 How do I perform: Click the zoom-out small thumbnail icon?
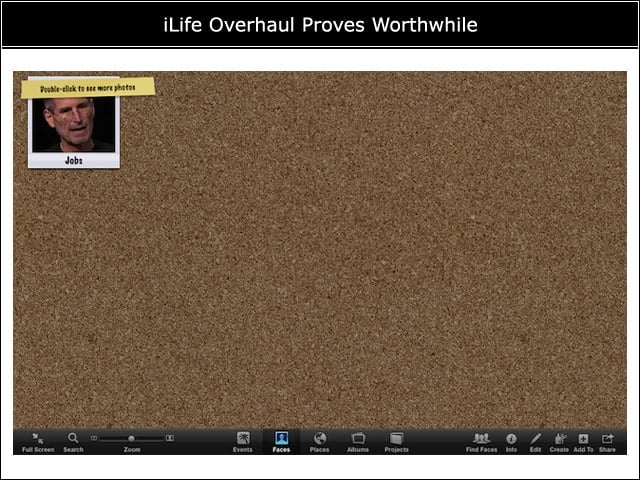point(94,438)
